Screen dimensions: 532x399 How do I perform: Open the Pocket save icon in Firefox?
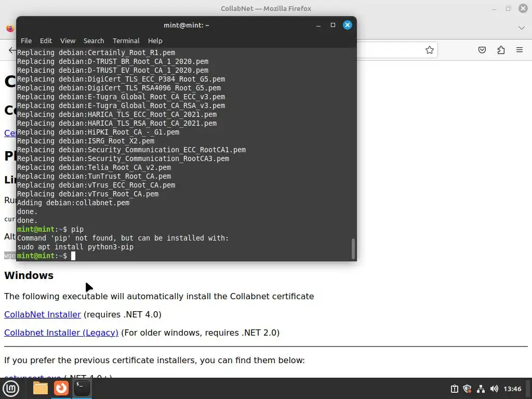[482, 50]
